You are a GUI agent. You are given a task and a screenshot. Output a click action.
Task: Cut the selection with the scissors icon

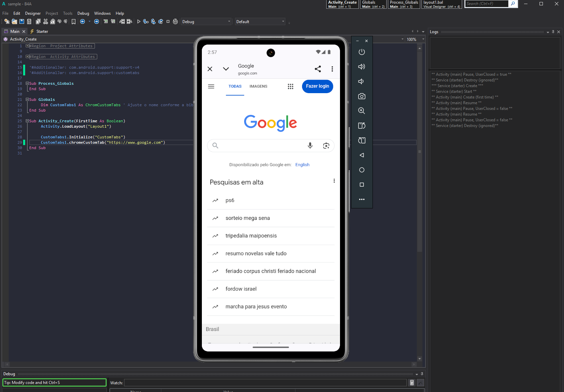(x=46, y=21)
